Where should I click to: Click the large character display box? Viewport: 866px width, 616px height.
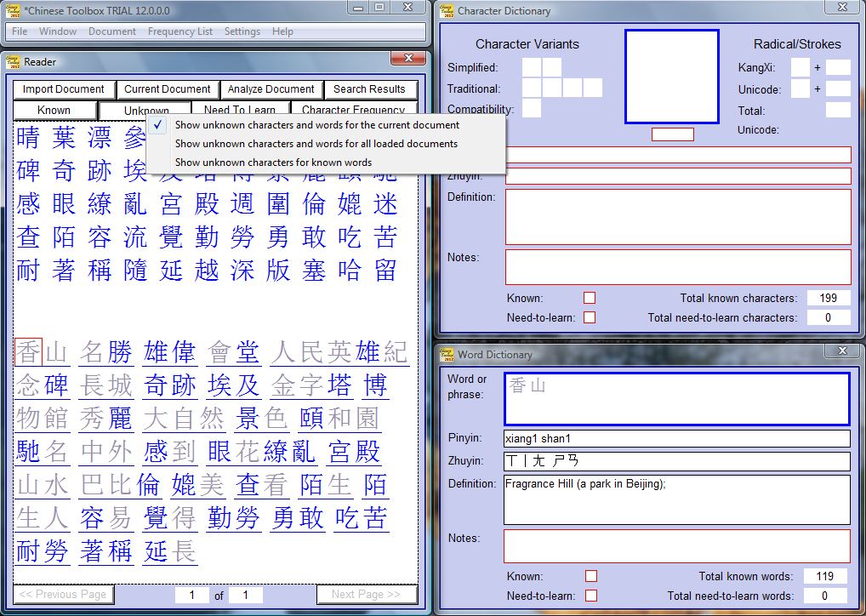pos(671,77)
